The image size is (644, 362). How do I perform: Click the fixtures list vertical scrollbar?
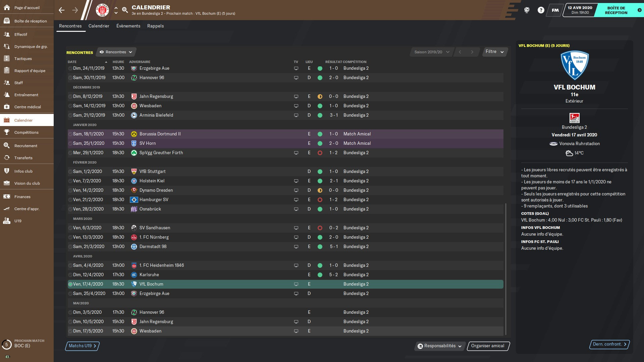click(x=505, y=268)
